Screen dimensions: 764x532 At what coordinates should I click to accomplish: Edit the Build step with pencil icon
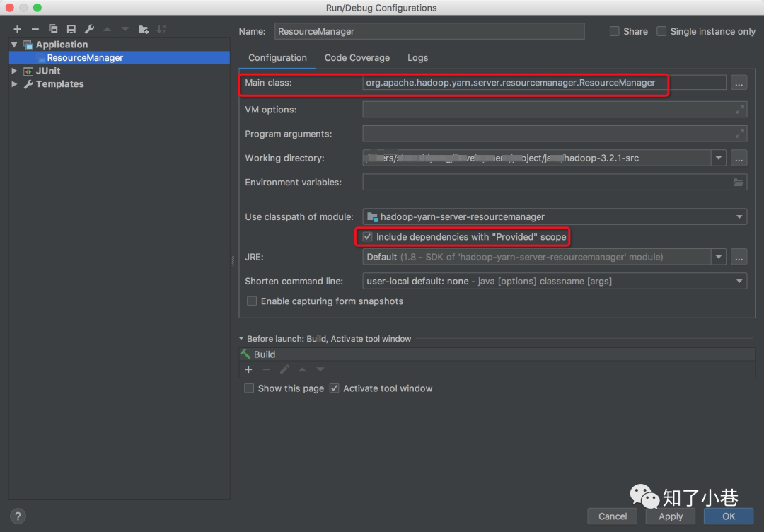pos(284,369)
